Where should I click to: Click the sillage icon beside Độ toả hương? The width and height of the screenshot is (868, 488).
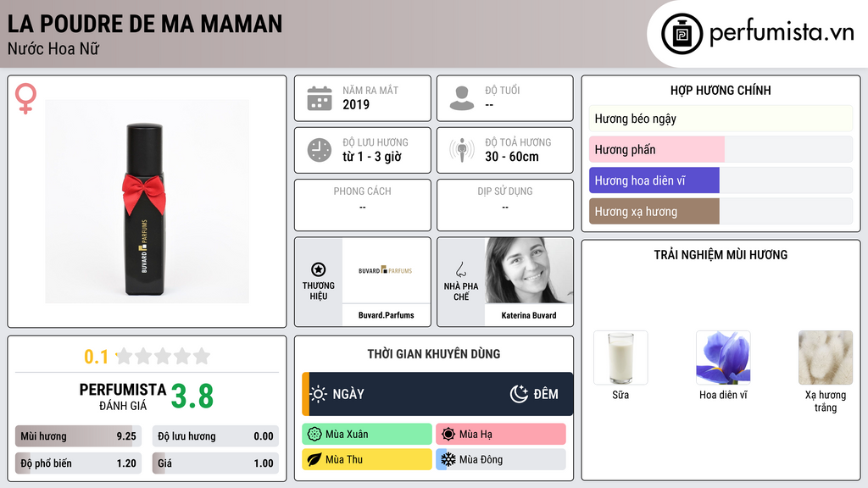tap(462, 150)
